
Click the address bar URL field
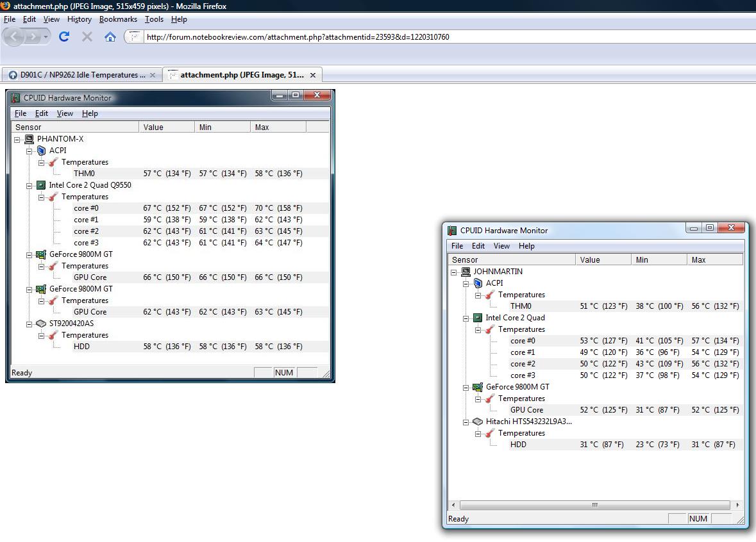click(x=448, y=37)
